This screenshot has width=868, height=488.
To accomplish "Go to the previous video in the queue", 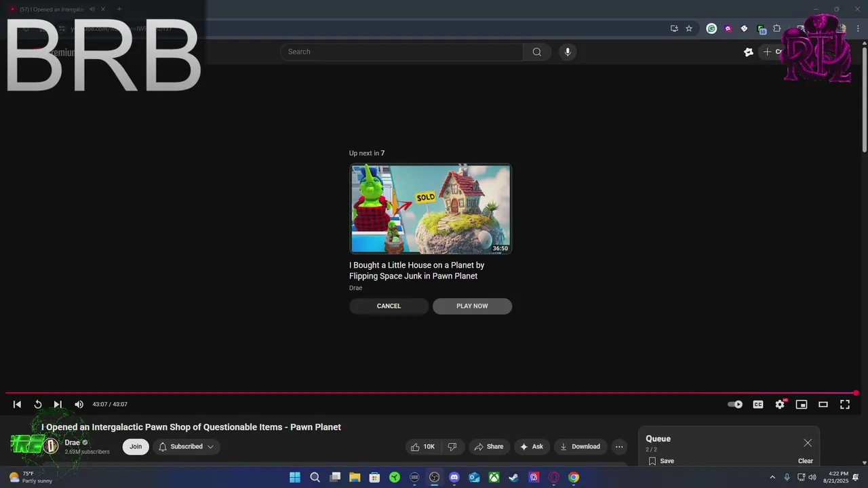I will click(x=17, y=405).
